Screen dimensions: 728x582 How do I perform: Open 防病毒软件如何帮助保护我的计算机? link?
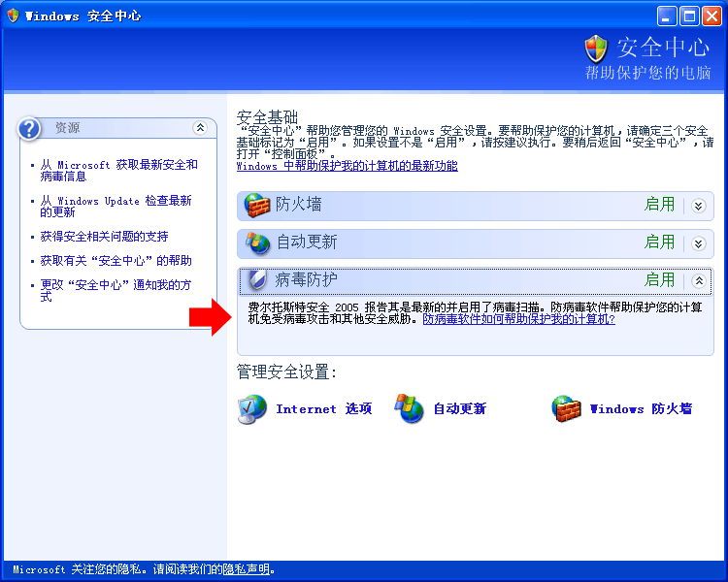[518, 319]
